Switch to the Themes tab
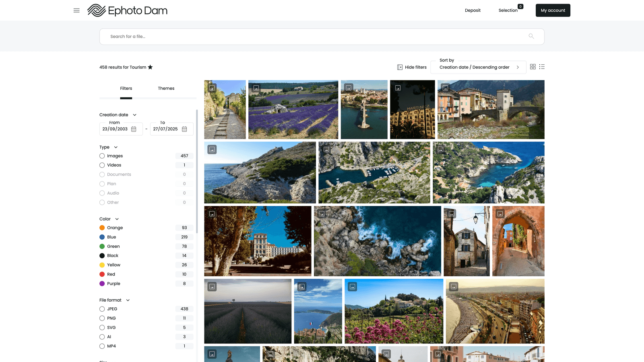Image resolution: width=644 pixels, height=362 pixels. (166, 88)
